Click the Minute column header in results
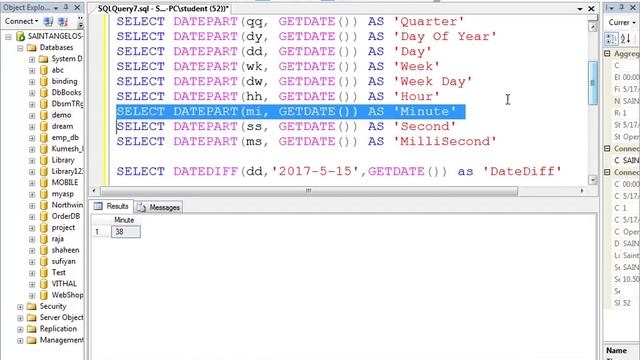The image size is (640, 360). point(124,220)
